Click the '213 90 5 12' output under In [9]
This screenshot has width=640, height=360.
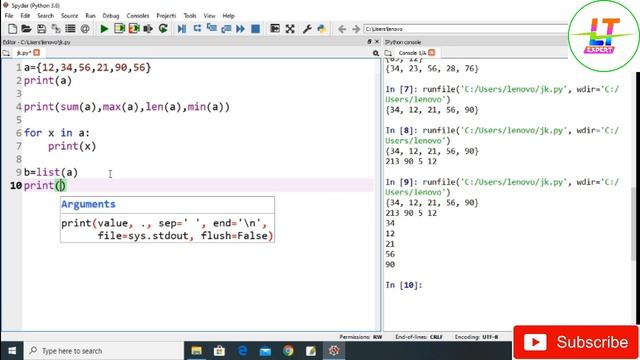point(411,213)
